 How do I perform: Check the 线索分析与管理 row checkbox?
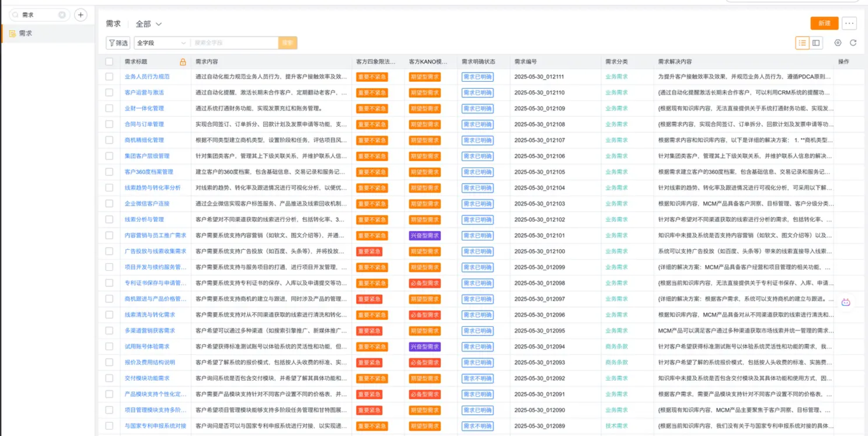(x=109, y=219)
